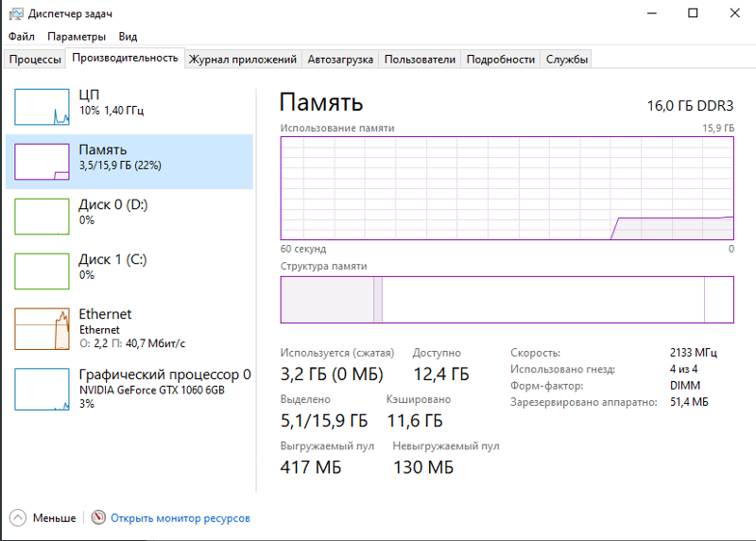Screen dimensions: 756x541
Task: Minimize the Диспетчер задач window
Action: click(x=652, y=13)
